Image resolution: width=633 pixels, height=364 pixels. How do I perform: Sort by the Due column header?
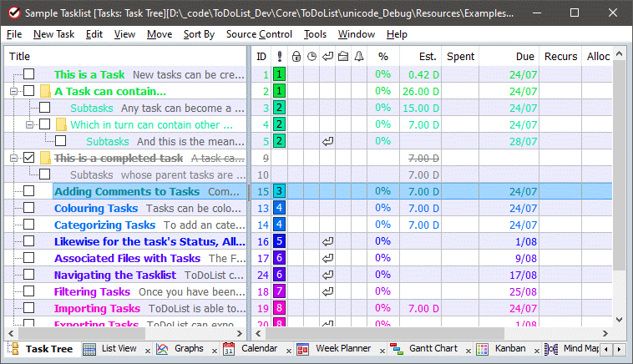[524, 57]
